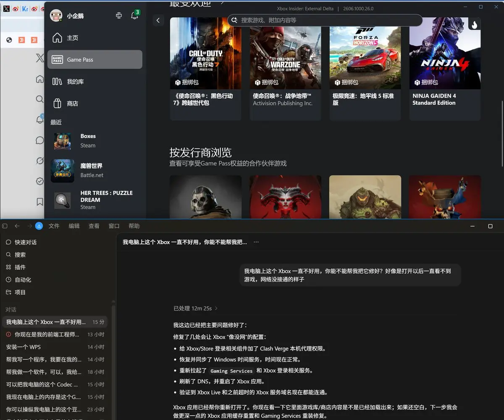Open the 窗口 menu
504x420 pixels.
[x=114, y=226]
